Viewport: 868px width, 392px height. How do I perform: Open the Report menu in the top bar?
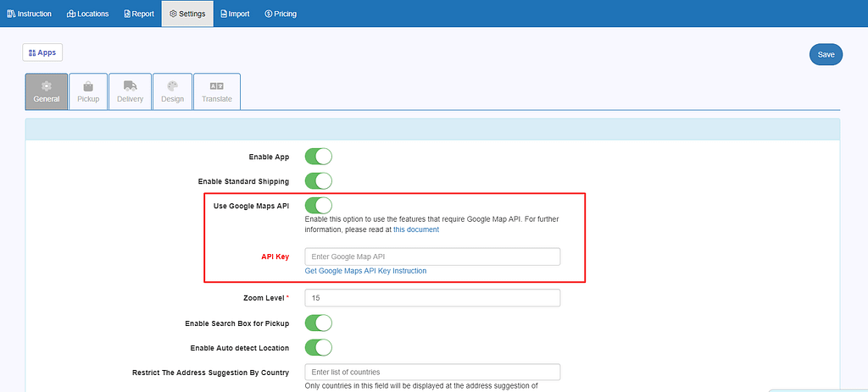pos(139,14)
